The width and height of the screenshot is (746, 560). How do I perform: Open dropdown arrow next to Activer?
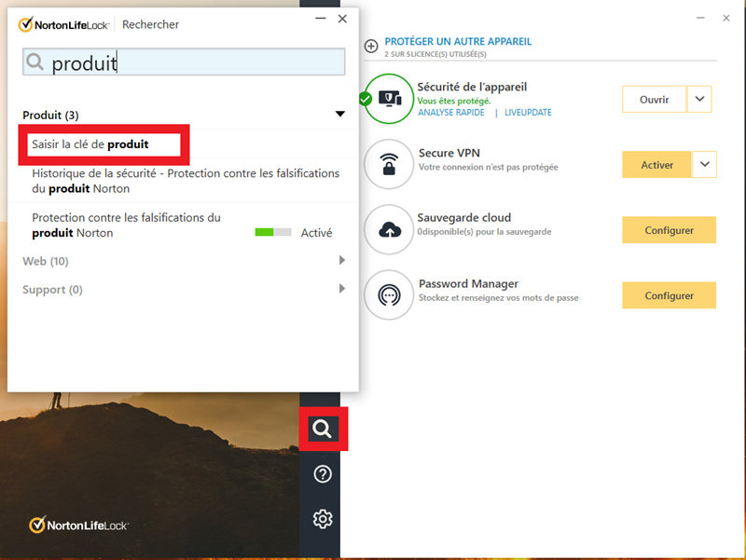704,165
